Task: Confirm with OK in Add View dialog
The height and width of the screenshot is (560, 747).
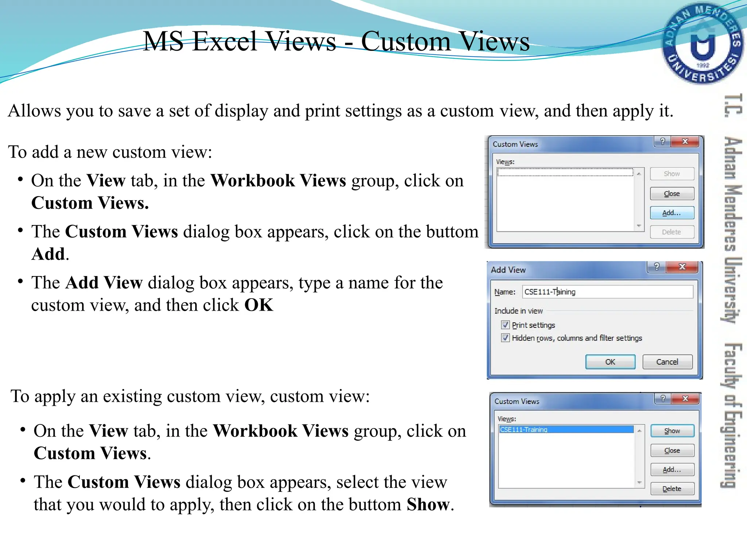Action: (x=610, y=362)
